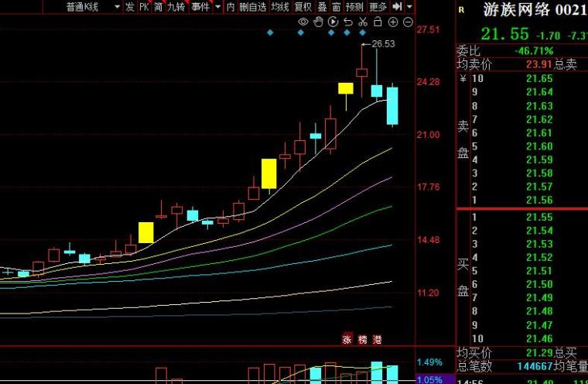This screenshot has height=384, width=588.
Task: Click the 游族网络 stock name
Action: point(516,10)
